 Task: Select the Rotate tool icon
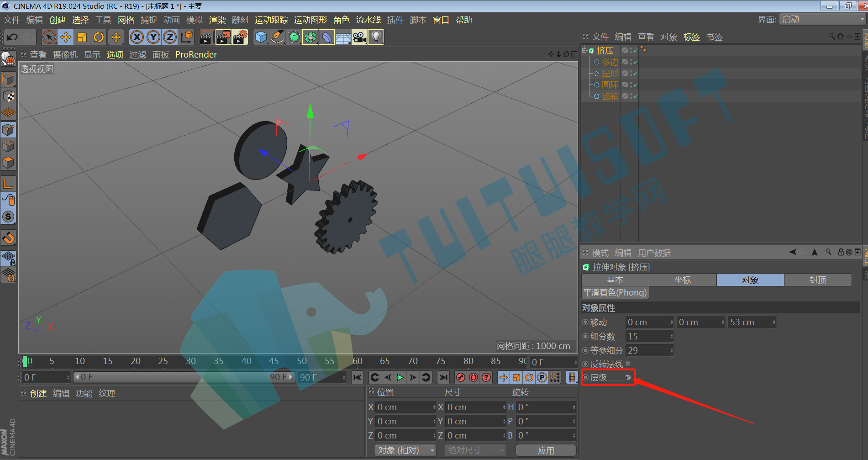(x=99, y=37)
